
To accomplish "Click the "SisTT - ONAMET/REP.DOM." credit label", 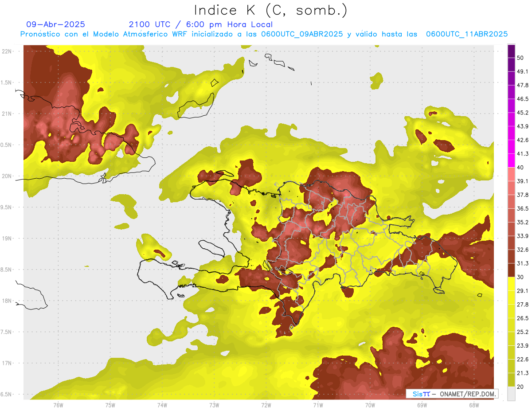I will [452, 394].
